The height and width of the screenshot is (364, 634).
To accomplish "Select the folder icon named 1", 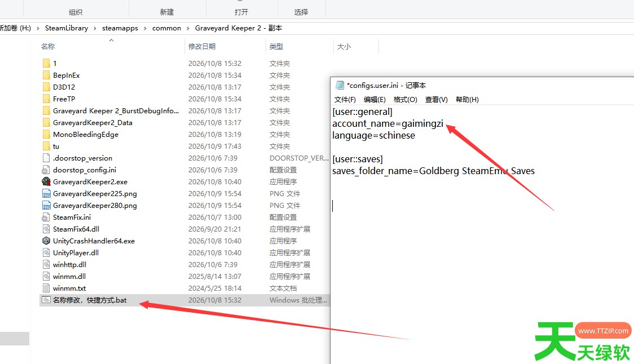I will (46, 64).
